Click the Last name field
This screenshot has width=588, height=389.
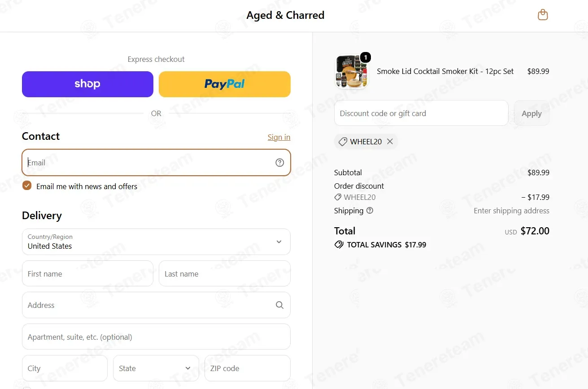225,274
